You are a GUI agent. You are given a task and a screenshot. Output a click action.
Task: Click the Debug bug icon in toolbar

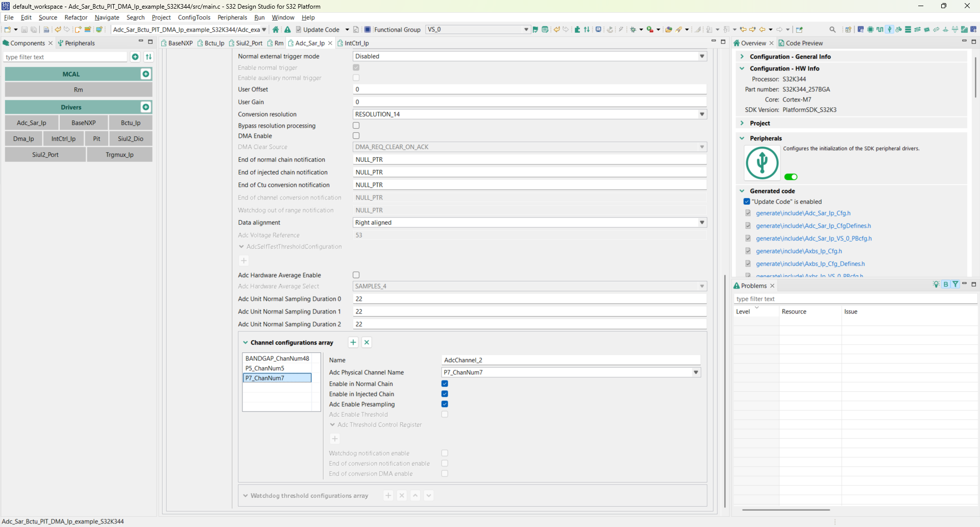tap(633, 30)
